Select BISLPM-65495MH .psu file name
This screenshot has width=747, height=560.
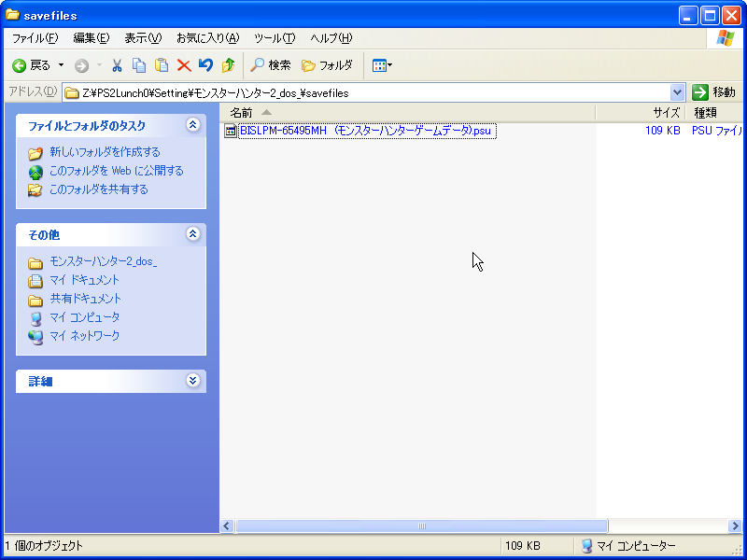coord(365,131)
